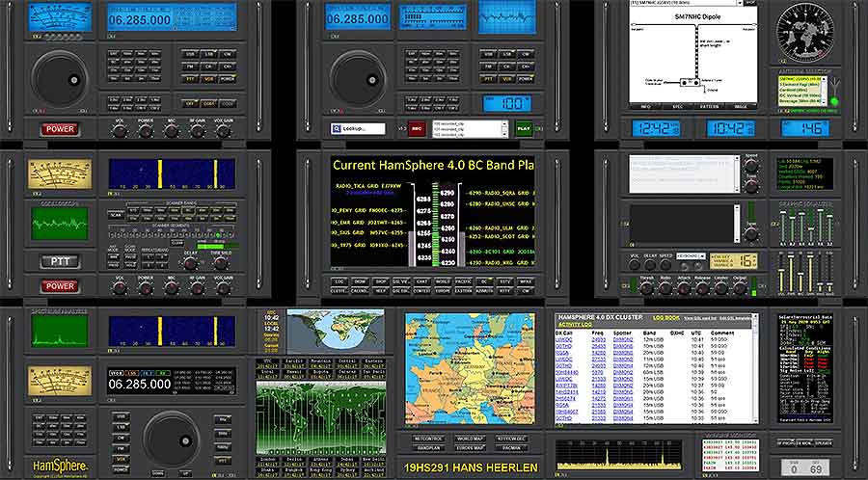Click the BANDPLAN button under the Europe map
Viewport: 868px width, 480px height.
tap(429, 447)
